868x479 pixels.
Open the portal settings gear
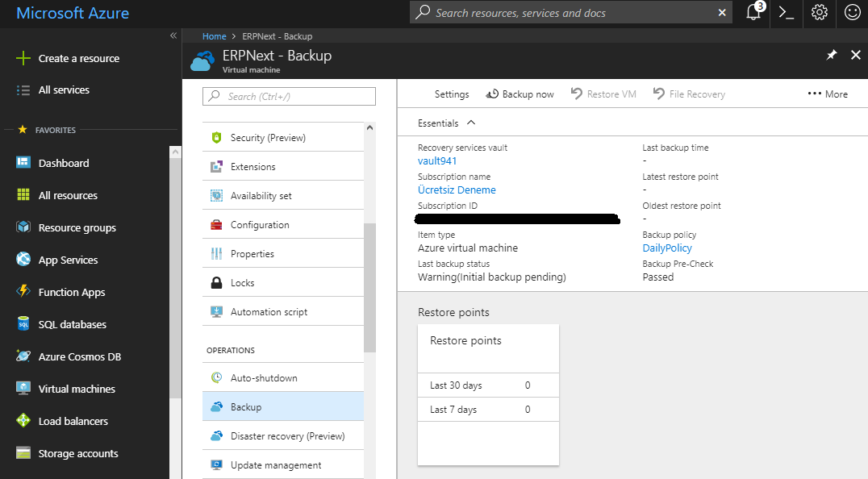click(819, 13)
